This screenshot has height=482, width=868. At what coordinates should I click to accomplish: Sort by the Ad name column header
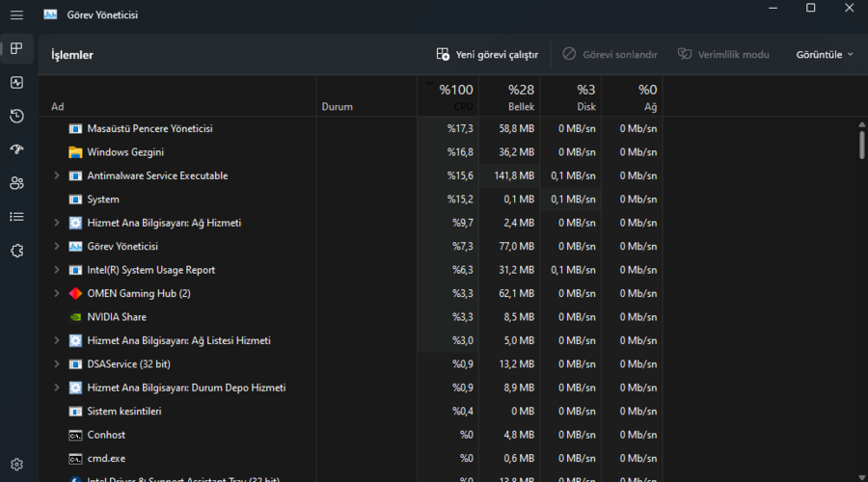58,107
